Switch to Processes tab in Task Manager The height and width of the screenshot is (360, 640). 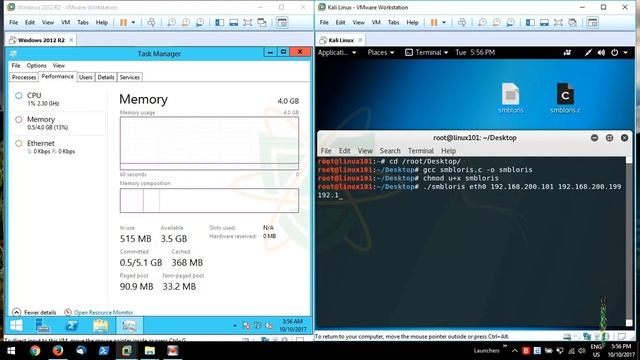(24, 77)
